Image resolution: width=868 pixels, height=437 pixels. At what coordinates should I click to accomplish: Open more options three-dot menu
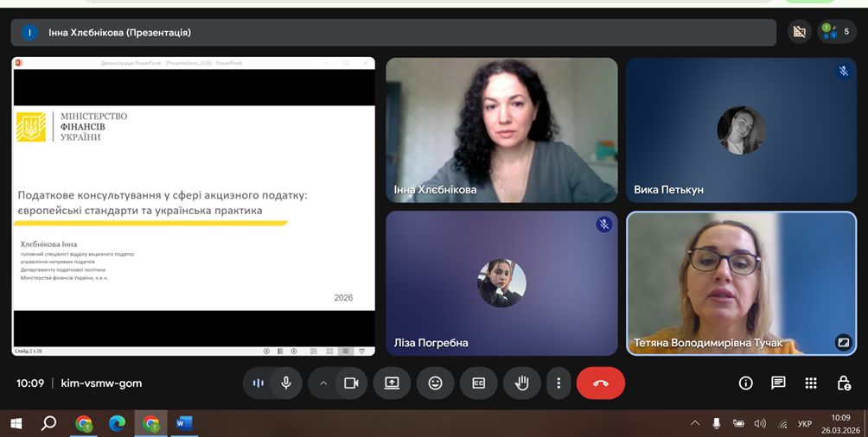pyautogui.click(x=558, y=383)
